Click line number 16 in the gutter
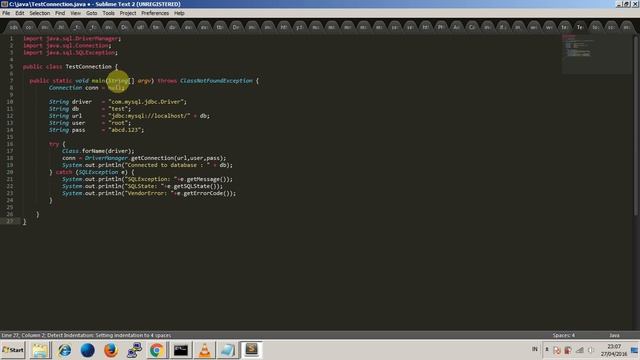Image resolution: width=640 pixels, height=360 pixels. click(x=10, y=144)
